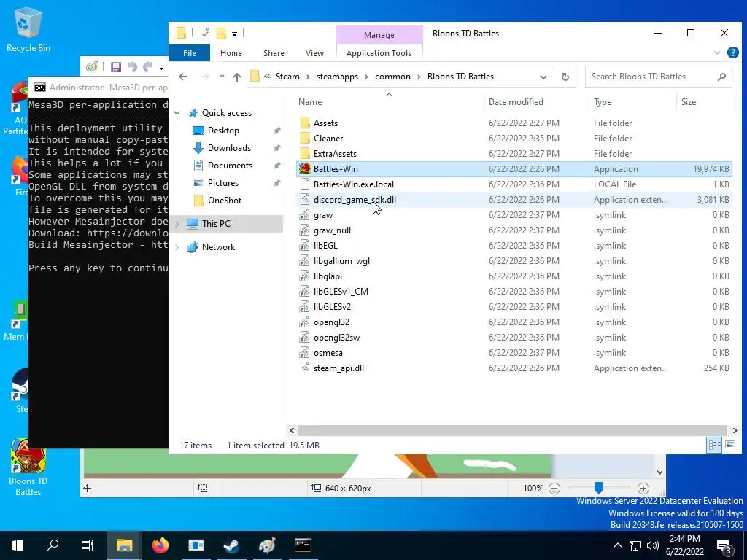Select the opengl32 symlink file
The image size is (747, 560).
tap(331, 322)
